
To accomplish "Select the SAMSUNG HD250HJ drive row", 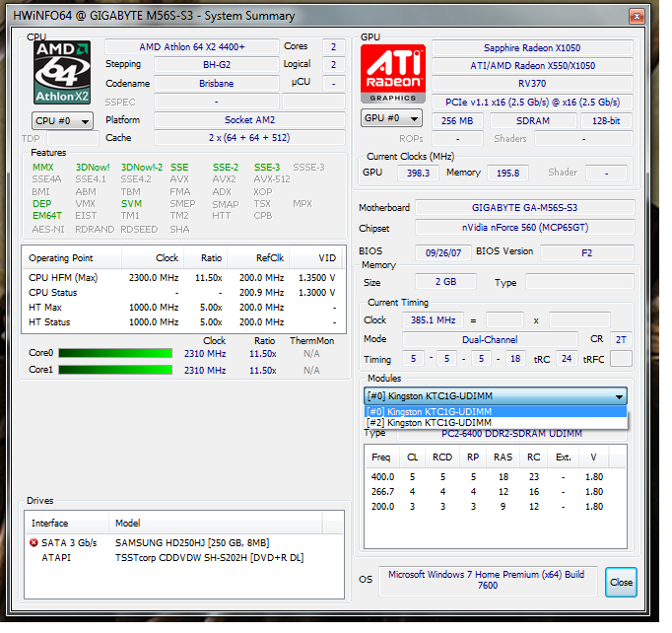I will [184, 542].
